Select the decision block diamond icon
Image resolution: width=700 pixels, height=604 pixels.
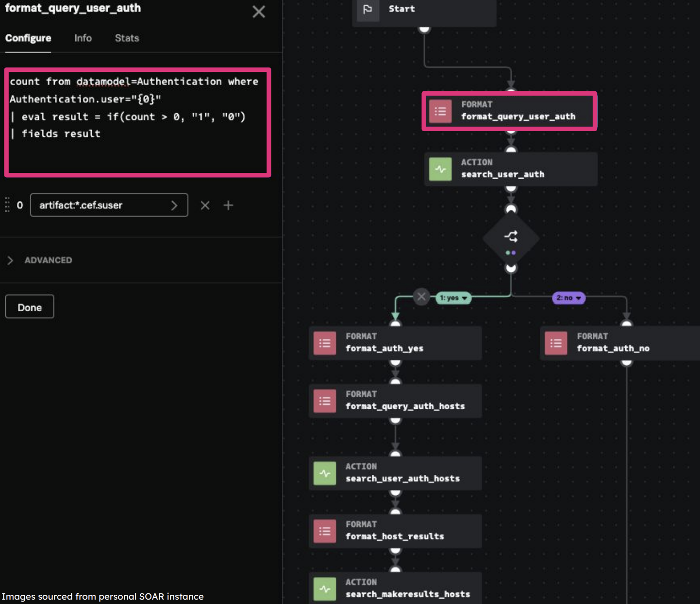(x=511, y=238)
